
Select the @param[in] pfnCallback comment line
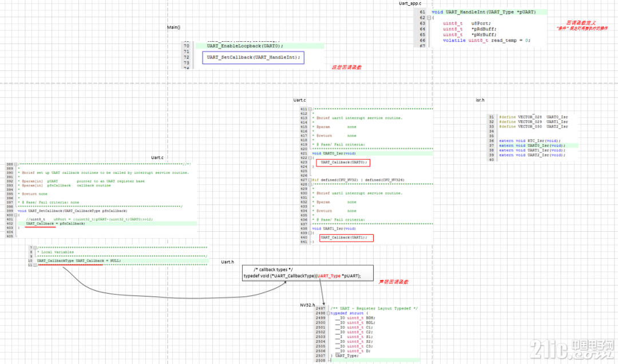pyautogui.click(x=66, y=185)
